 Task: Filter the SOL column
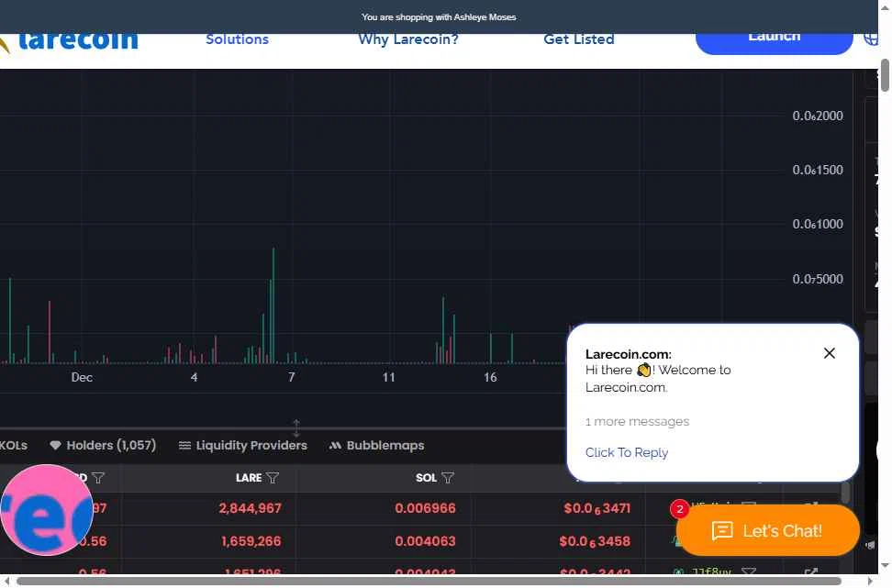point(448,478)
